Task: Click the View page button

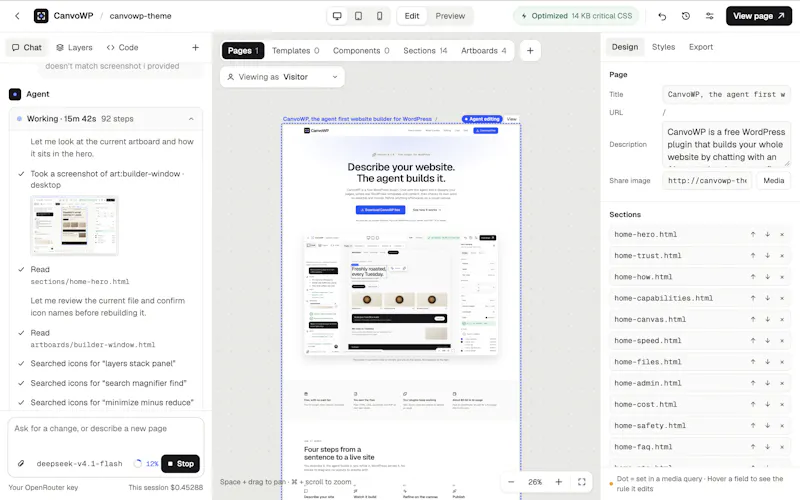Action: (x=759, y=16)
